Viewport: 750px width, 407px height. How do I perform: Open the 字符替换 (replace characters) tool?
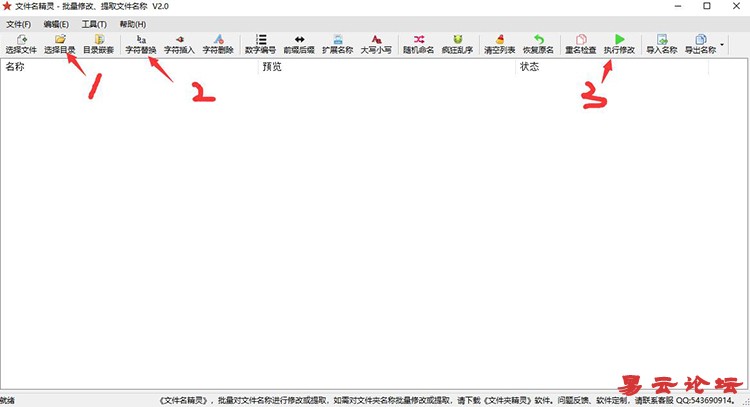141,44
